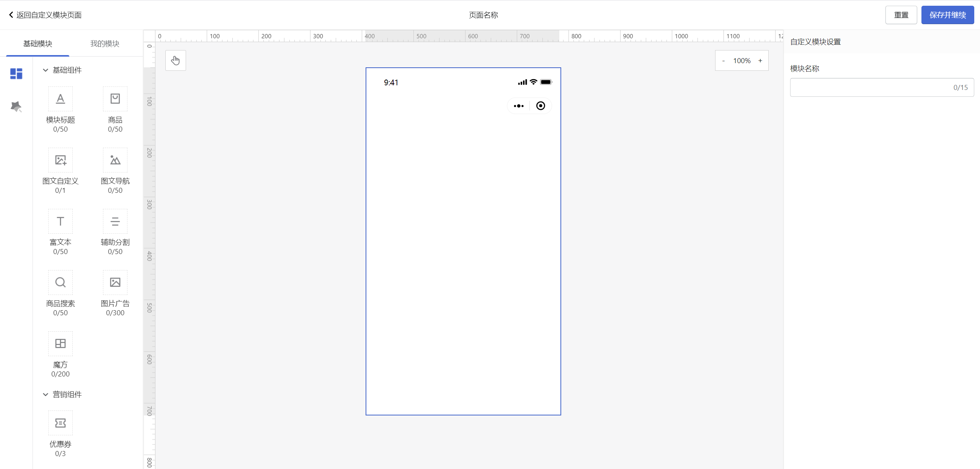This screenshot has width=980, height=469.
Task: Select the 魔方 grid component
Action: [x=60, y=344]
